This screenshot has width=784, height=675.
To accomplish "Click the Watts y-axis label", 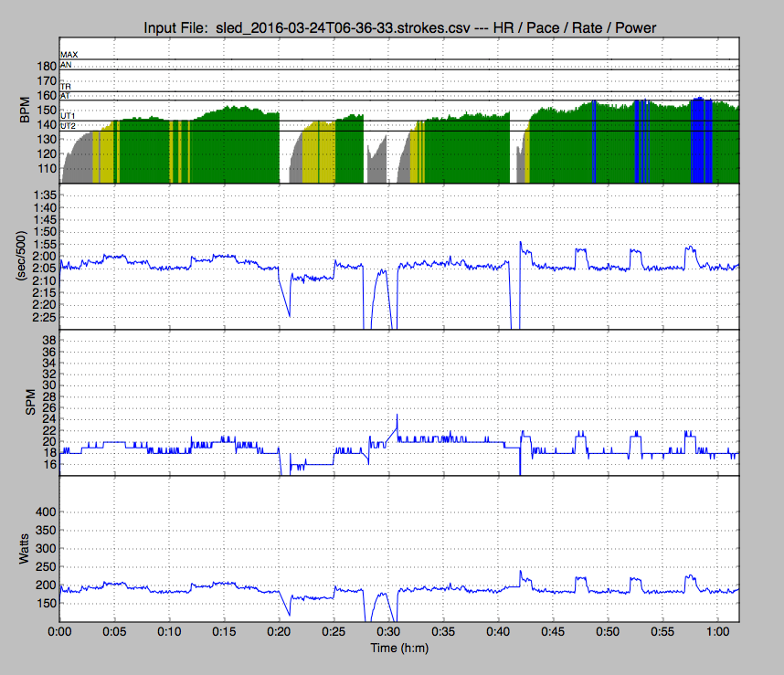I will tap(25, 549).
